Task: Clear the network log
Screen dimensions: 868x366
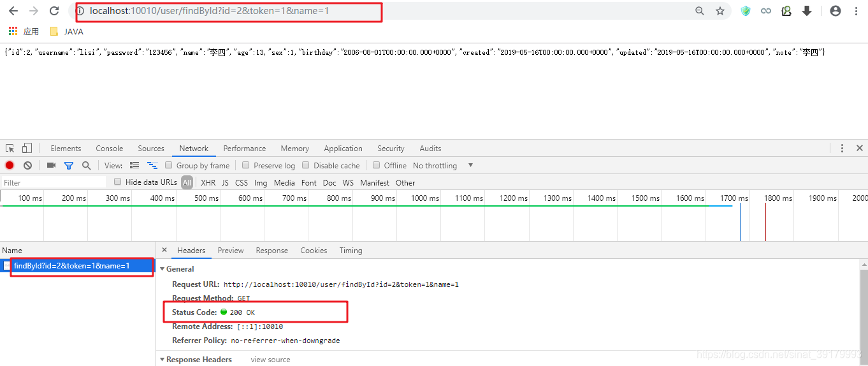Action: tap(27, 165)
